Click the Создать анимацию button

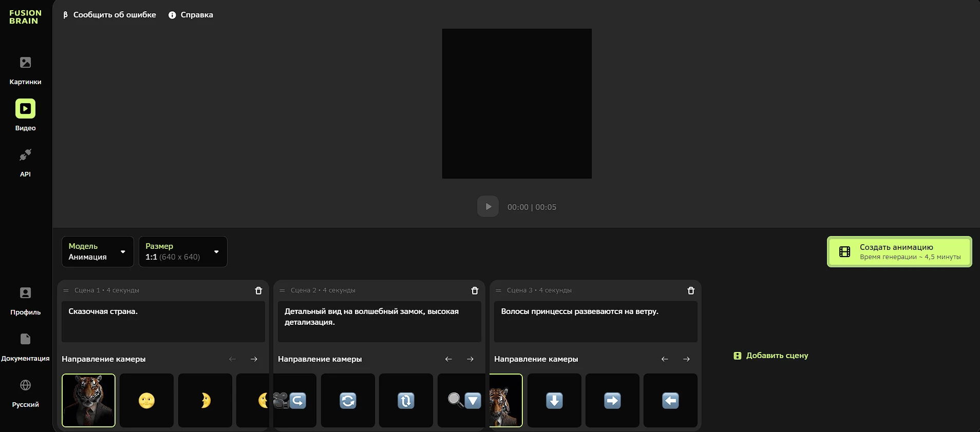click(899, 251)
